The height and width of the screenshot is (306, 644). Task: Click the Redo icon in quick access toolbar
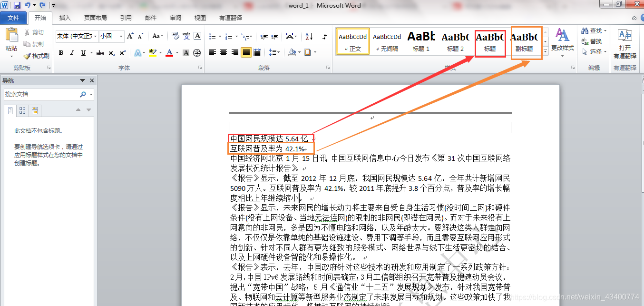point(43,5)
